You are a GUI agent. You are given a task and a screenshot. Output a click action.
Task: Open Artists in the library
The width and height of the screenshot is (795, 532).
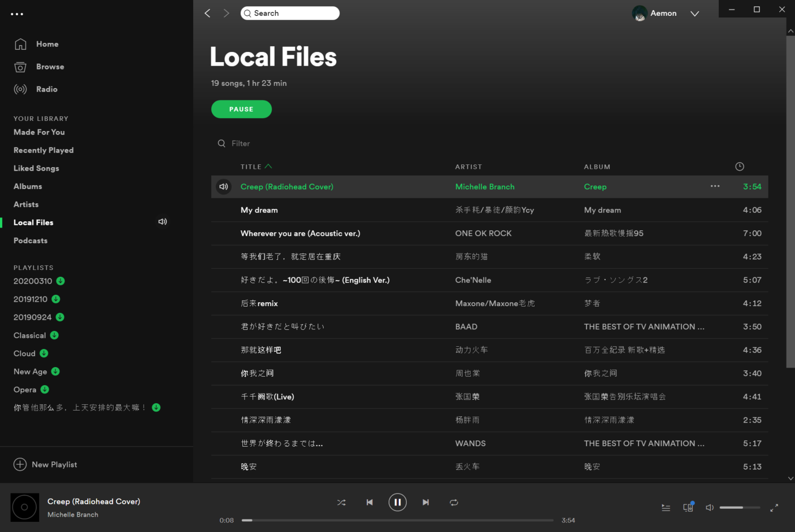click(x=26, y=204)
